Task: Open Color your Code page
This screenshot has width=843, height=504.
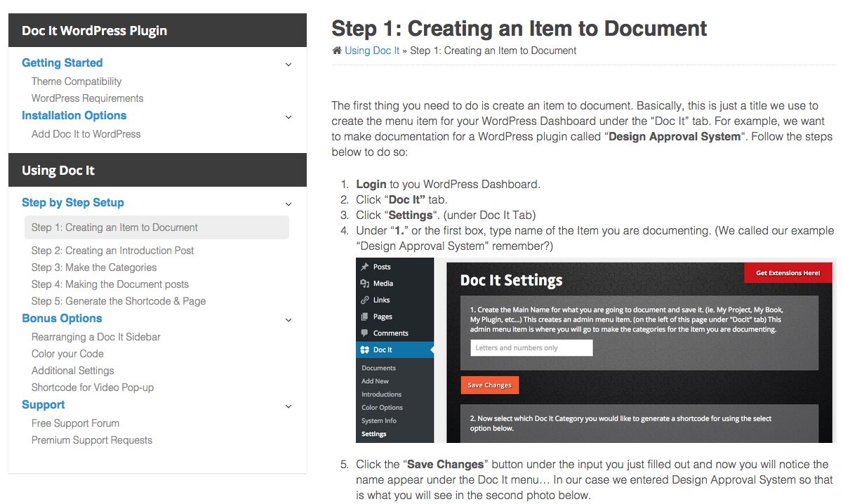Action: tap(67, 354)
